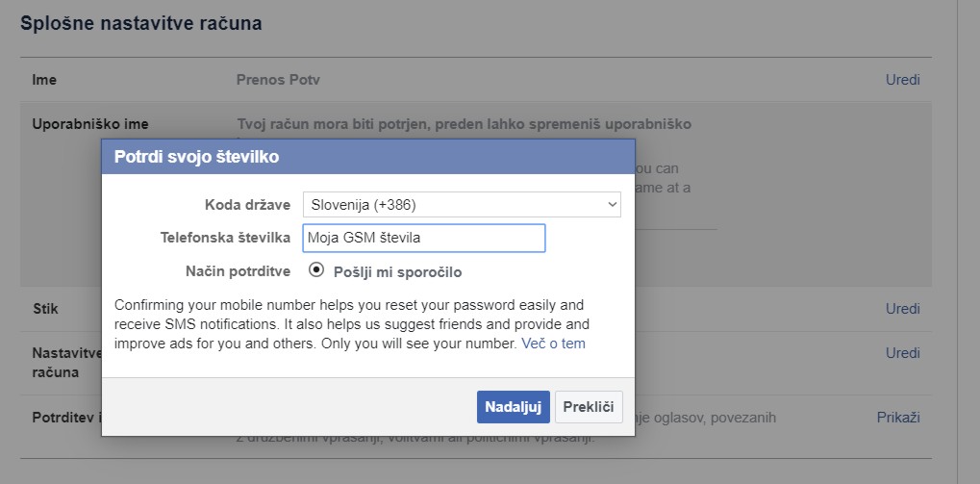Click the chevron arrow beside Slovenija (+386)

[x=613, y=205]
